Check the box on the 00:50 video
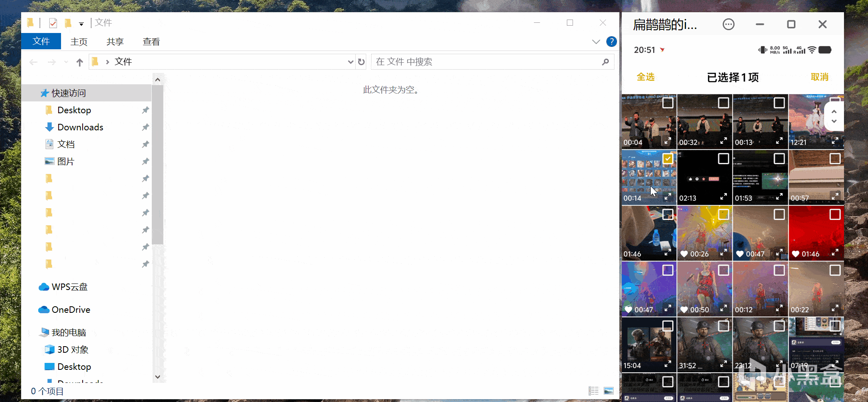 click(724, 270)
